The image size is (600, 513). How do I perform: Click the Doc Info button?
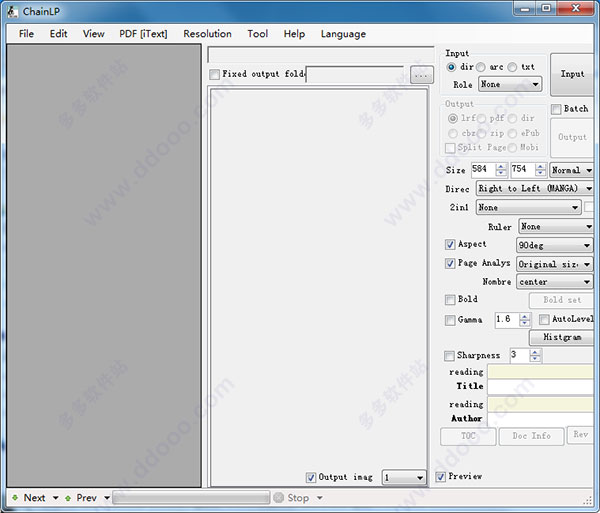pyautogui.click(x=532, y=436)
